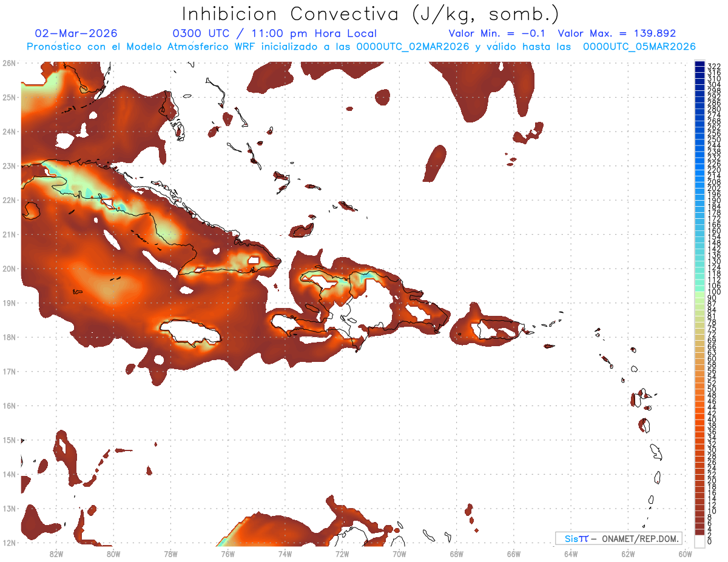
Task: Click the 24N latitude label
Action: click(x=9, y=132)
